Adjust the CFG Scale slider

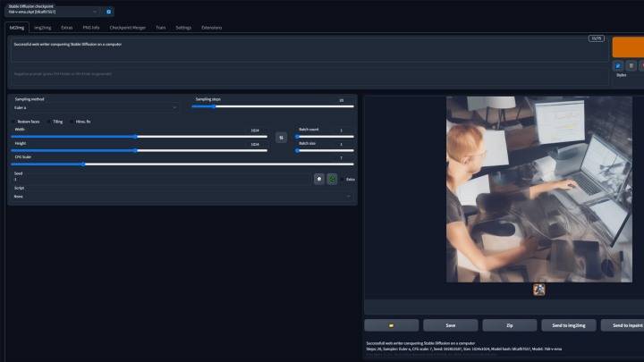tap(85, 164)
